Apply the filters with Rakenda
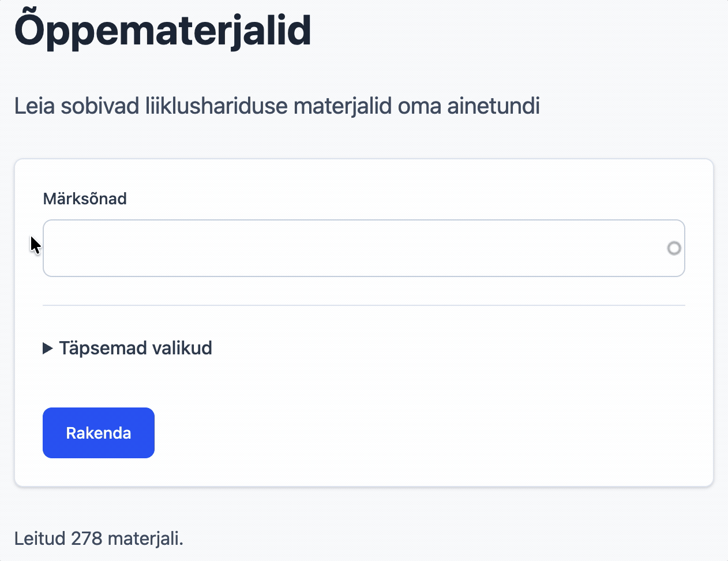 point(98,432)
